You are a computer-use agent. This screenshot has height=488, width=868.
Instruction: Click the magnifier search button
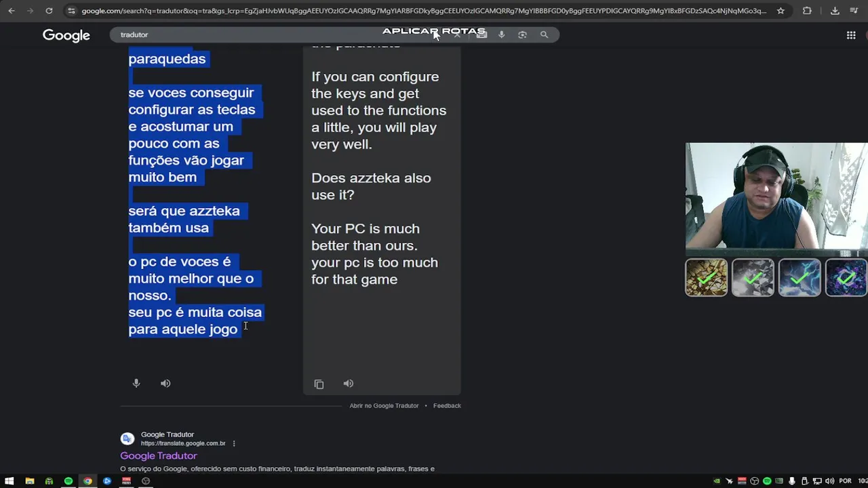point(544,35)
